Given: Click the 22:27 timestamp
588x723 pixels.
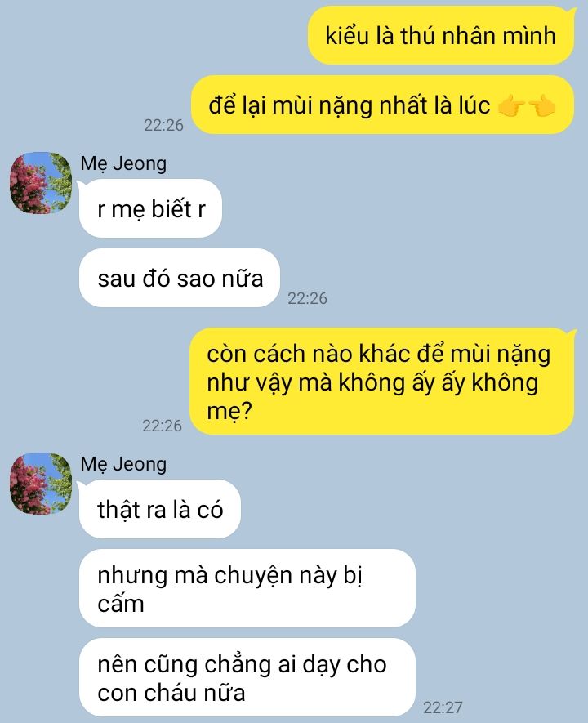Looking at the screenshot, I should click(443, 707).
